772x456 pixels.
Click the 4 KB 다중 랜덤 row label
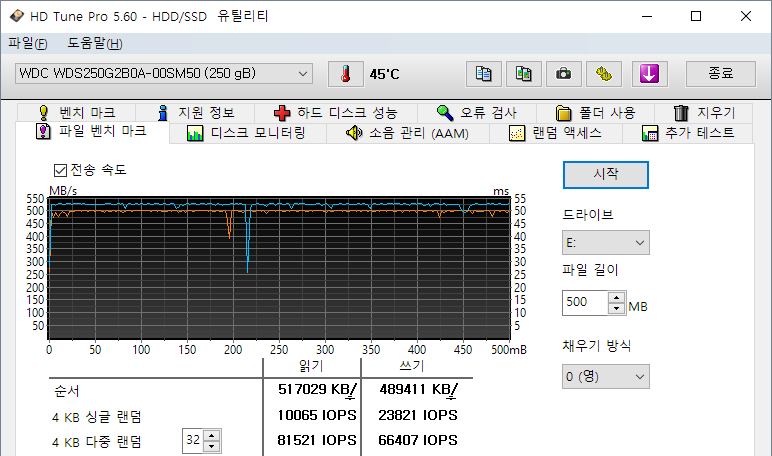(x=96, y=442)
